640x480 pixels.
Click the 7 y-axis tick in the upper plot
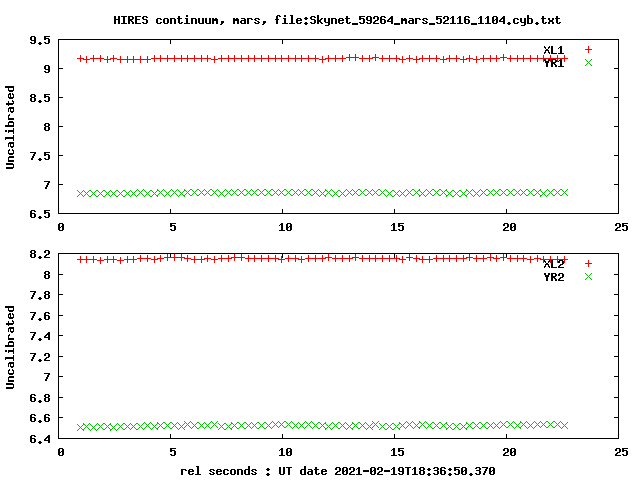click(x=47, y=185)
